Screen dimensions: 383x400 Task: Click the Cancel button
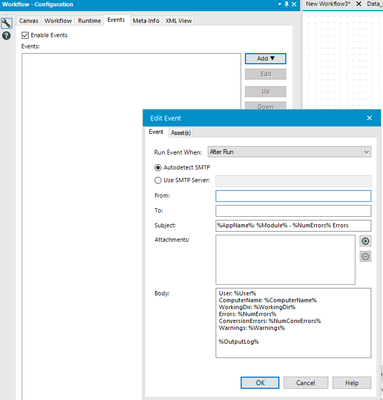click(x=306, y=383)
